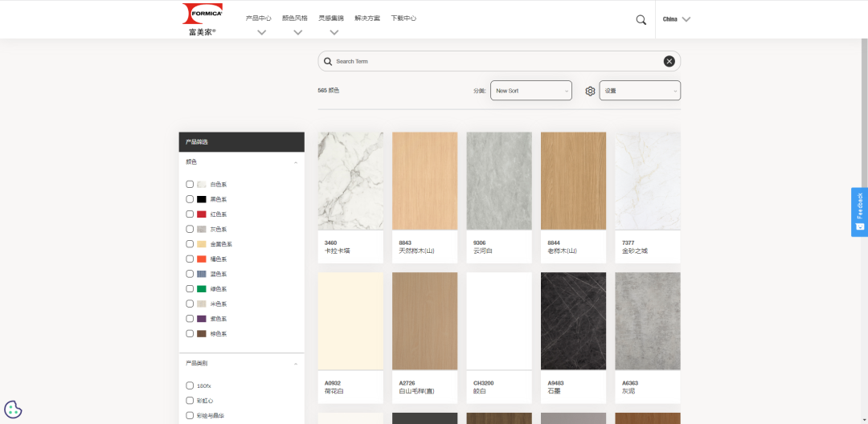Viewport: 868px width, 424px height.
Task: Expand the 灵感集锦 menu chevron
Action: coord(334,33)
